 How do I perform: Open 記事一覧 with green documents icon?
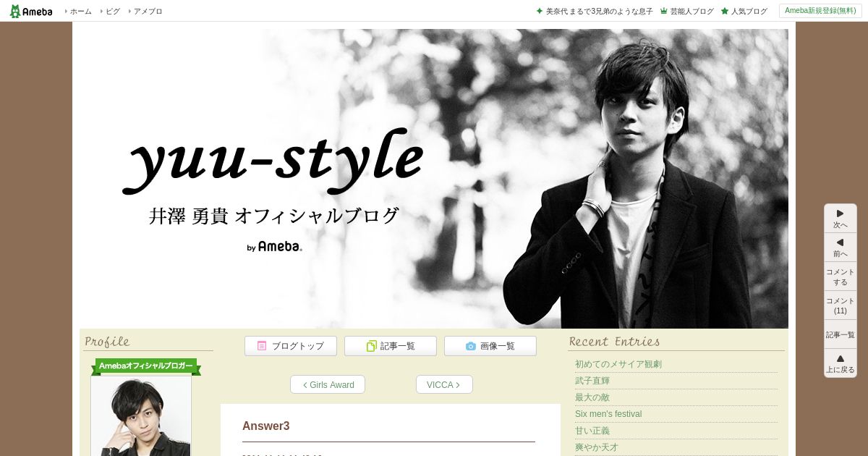click(x=391, y=346)
